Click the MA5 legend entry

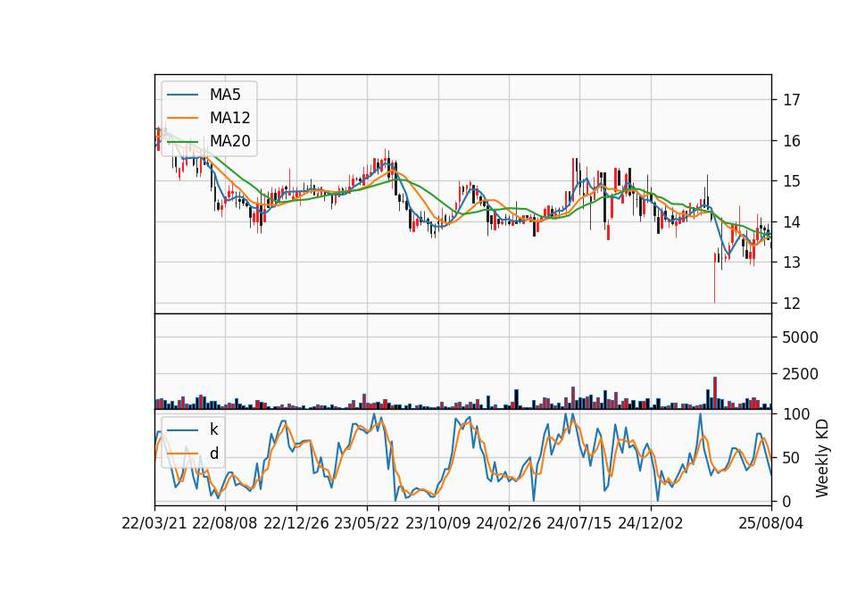click(x=208, y=95)
